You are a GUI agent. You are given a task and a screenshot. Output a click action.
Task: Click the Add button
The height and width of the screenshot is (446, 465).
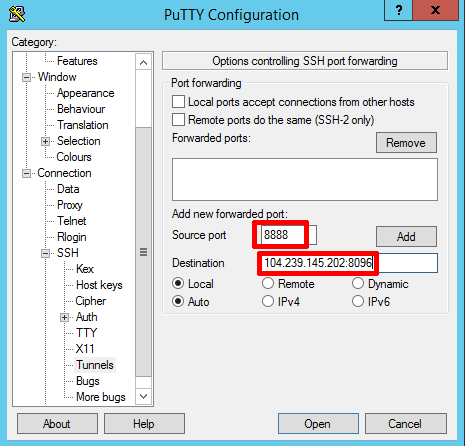[406, 237]
